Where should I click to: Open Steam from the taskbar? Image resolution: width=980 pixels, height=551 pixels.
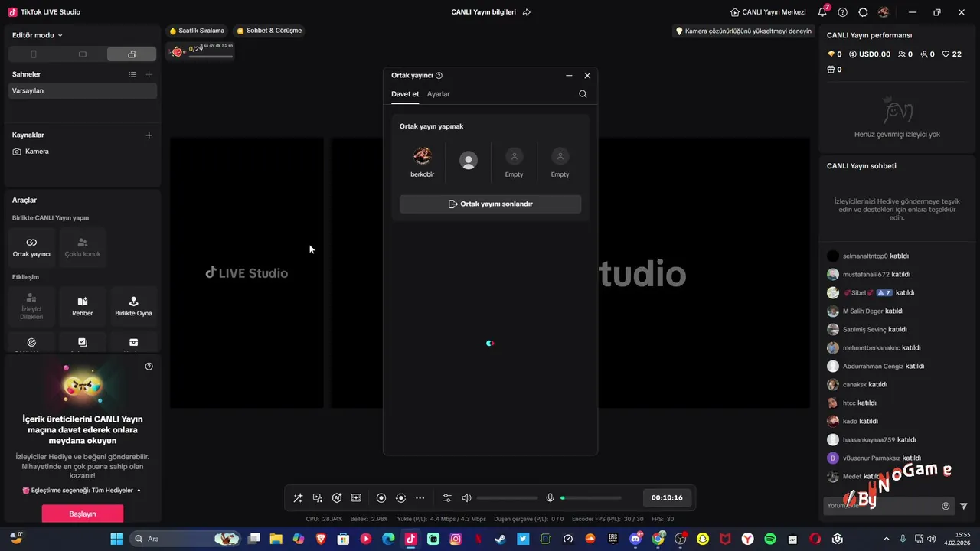(x=500, y=539)
